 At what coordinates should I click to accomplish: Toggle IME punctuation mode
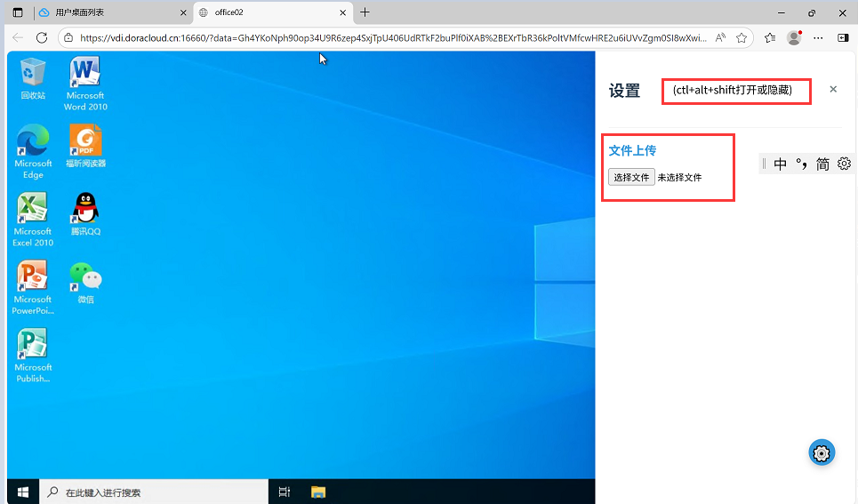pos(802,164)
